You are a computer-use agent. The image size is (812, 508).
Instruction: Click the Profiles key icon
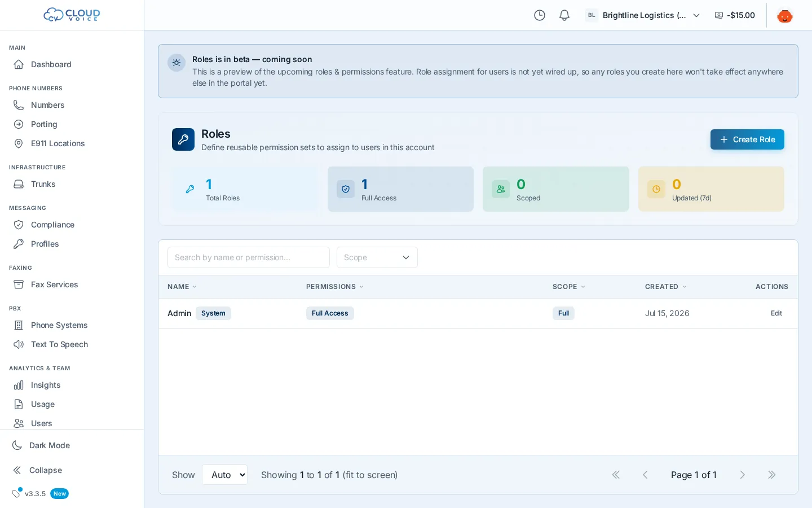click(19, 244)
